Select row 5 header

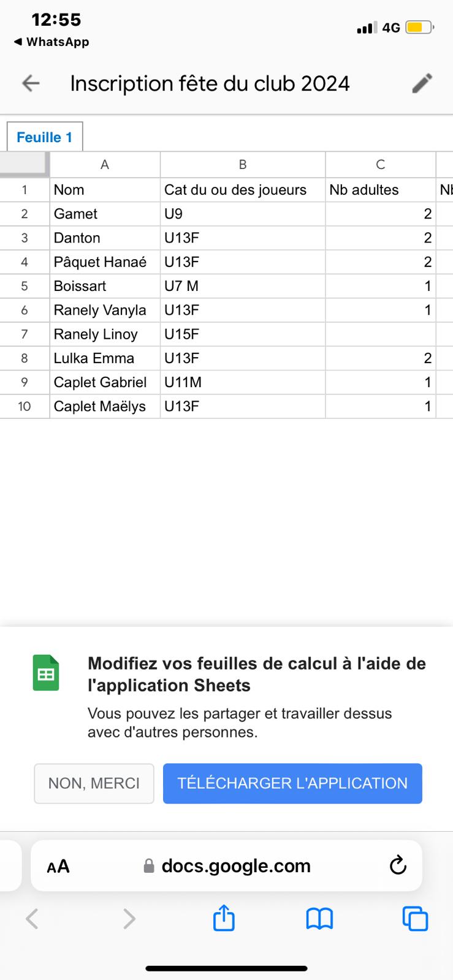click(25, 286)
